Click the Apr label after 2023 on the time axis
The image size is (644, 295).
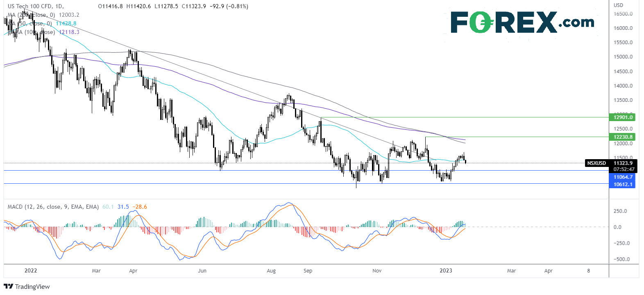pos(548,270)
